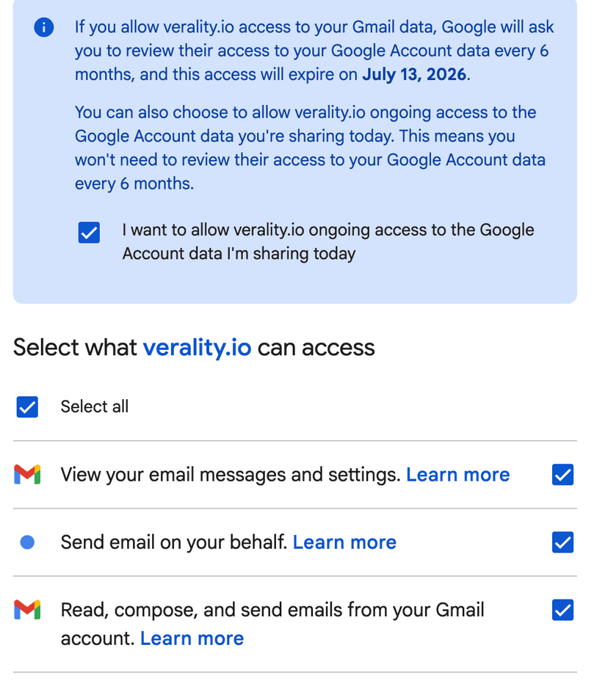Disable the send email on your behalf permission

(562, 542)
